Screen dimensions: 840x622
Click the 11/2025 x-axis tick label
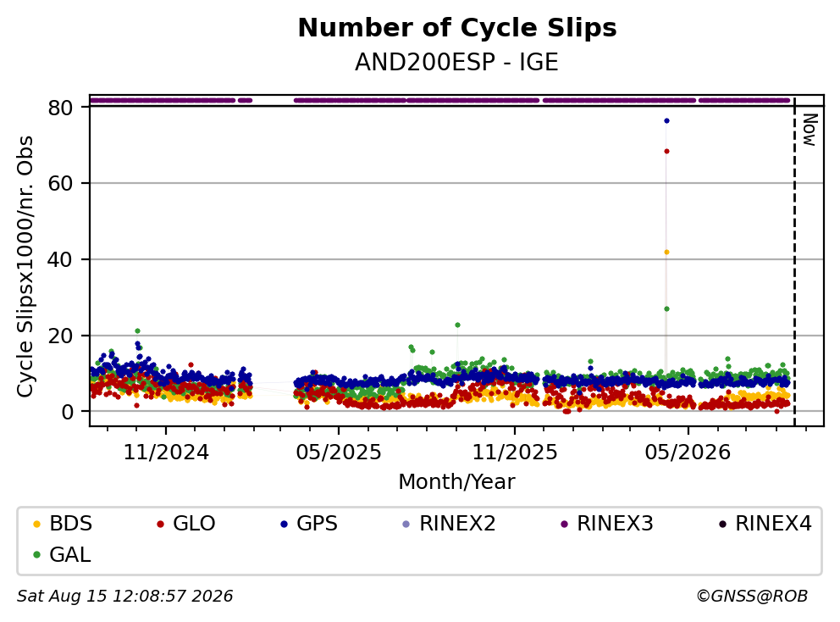tap(514, 453)
